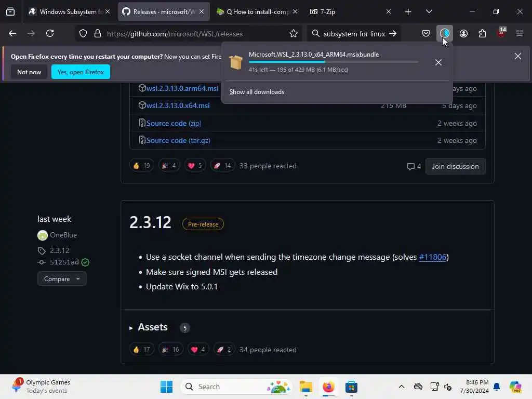Open the 2.3.12 tag link

point(60,250)
